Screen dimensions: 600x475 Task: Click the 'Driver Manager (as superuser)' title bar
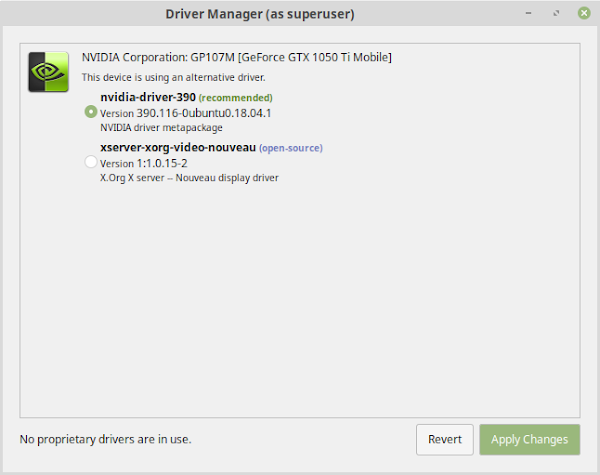click(x=260, y=14)
